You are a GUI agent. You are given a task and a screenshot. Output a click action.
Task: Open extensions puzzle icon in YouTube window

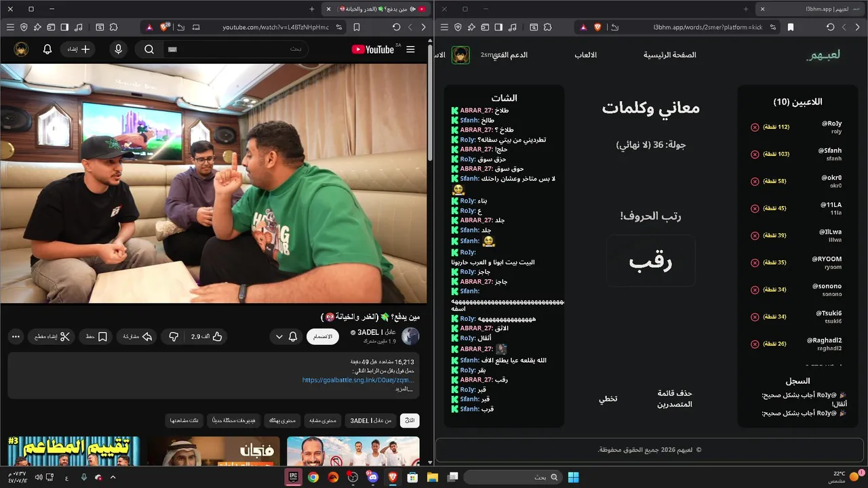pyautogui.click(x=113, y=27)
